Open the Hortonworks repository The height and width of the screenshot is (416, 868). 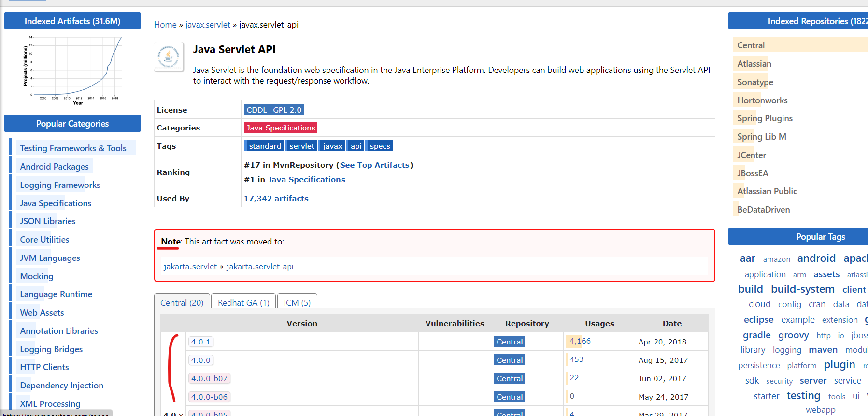[762, 100]
